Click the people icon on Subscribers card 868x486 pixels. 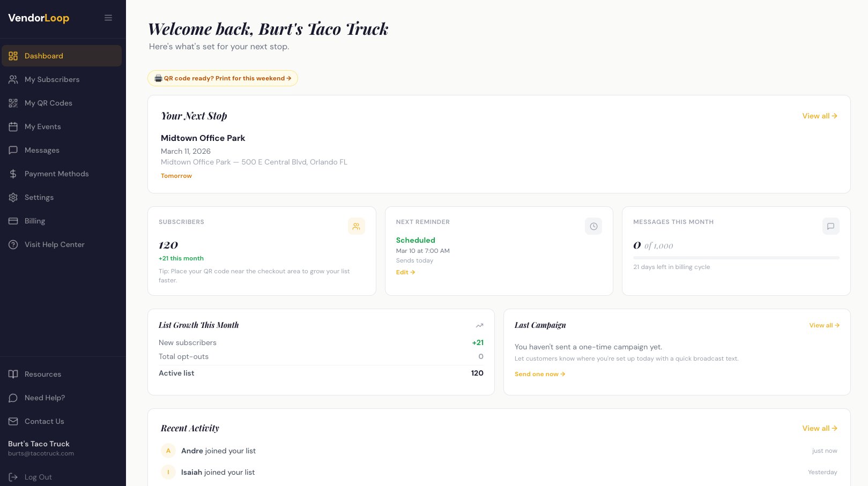[357, 226]
